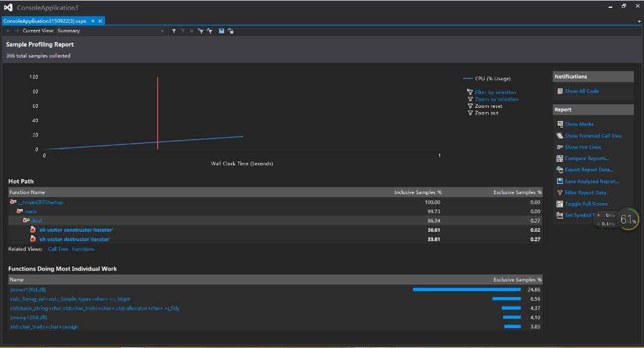This screenshot has height=348, width=644.
Task: Click the Set Symbol Path folder icon
Action: point(559,215)
